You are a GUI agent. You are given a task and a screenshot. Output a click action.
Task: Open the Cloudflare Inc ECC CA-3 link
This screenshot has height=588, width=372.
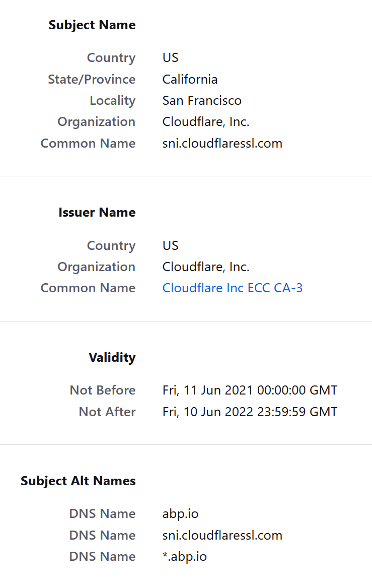point(232,288)
